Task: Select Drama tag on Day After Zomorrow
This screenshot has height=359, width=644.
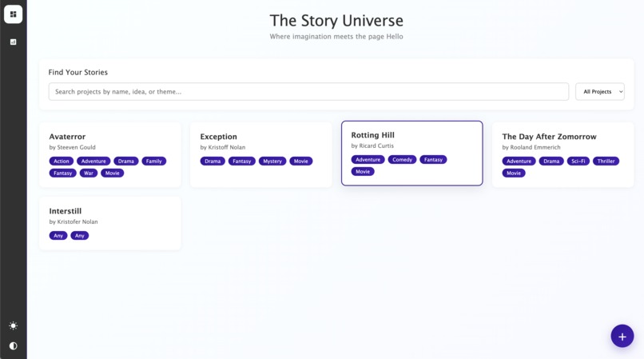Action: pos(551,162)
